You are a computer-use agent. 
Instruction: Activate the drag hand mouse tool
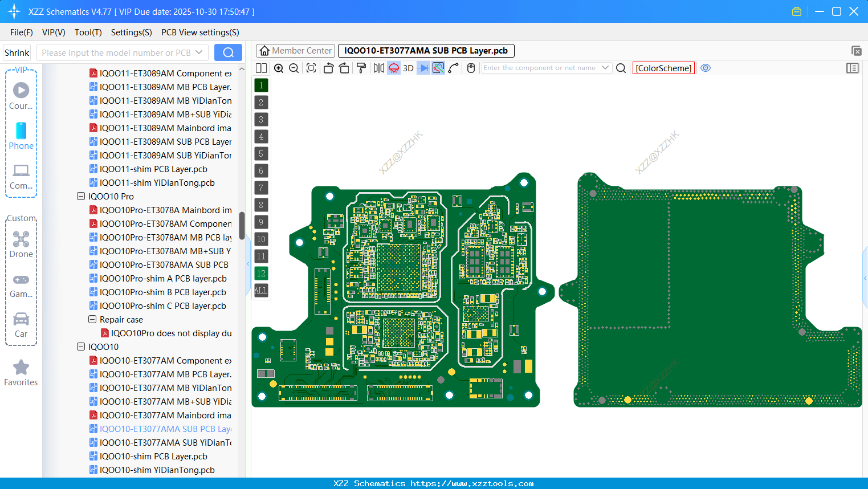[470, 68]
